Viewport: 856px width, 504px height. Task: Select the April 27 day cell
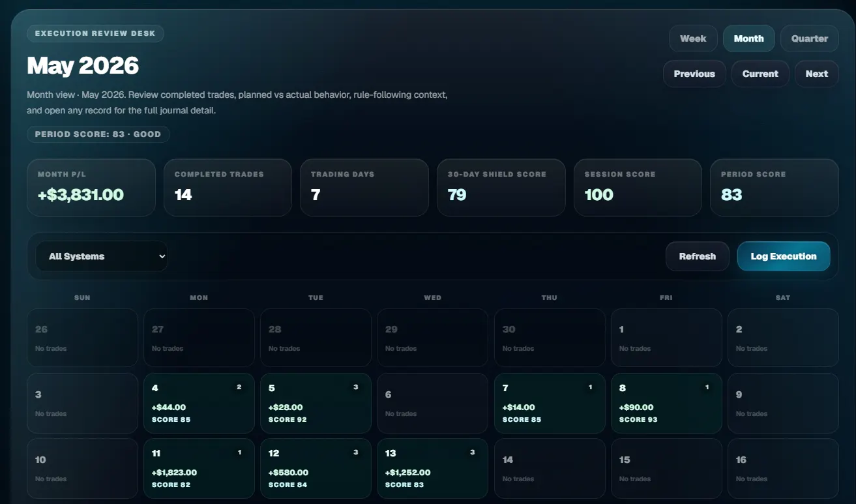(199, 338)
